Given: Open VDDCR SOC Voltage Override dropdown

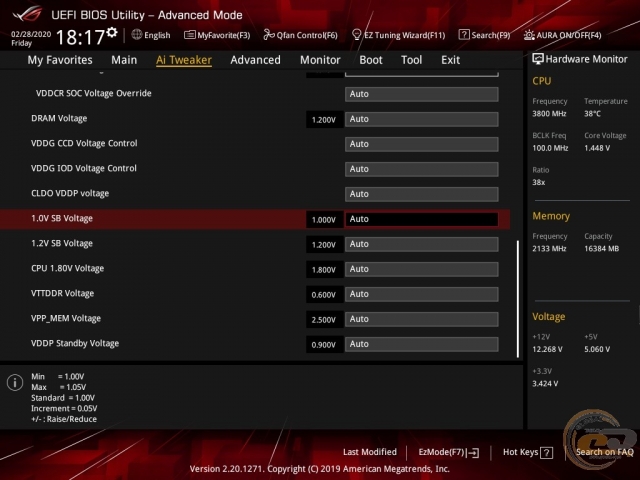Looking at the screenshot, I should 422,94.
